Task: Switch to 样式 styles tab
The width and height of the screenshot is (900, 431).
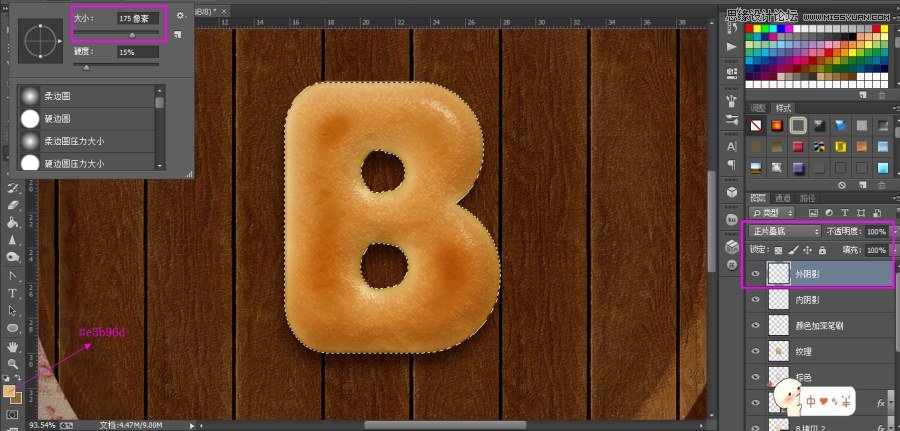Action: tap(783, 108)
